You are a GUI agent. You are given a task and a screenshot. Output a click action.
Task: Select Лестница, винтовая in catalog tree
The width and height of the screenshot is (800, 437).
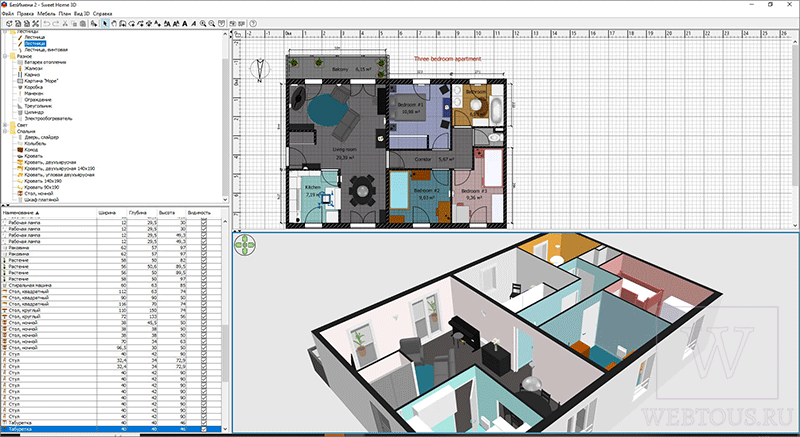pos(46,50)
